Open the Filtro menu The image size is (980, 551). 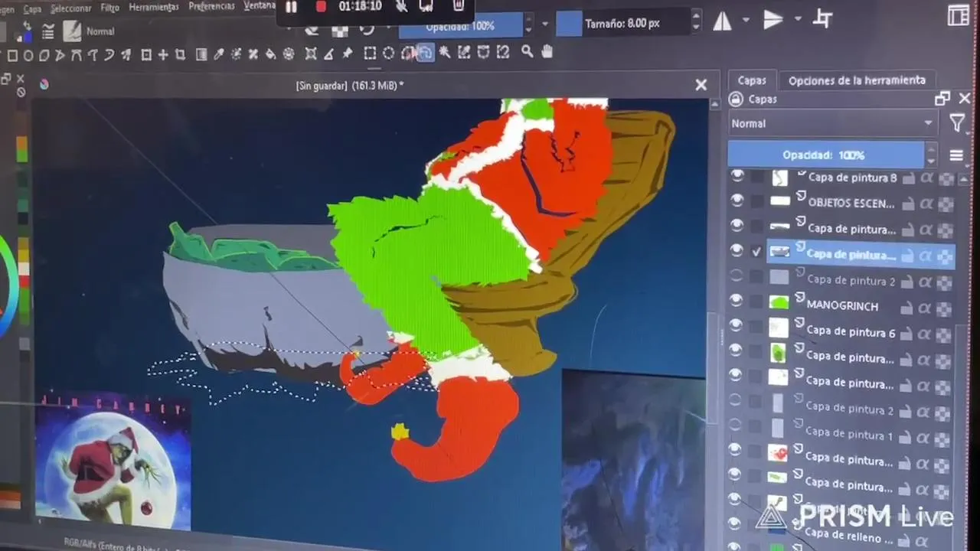click(x=109, y=8)
